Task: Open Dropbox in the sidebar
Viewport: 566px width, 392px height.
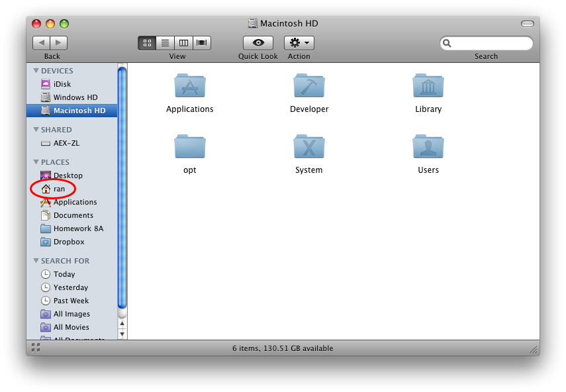Action: tap(72, 242)
